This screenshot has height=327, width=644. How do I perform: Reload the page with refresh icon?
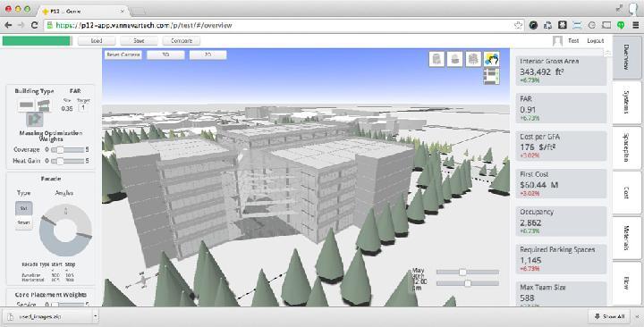(35, 25)
